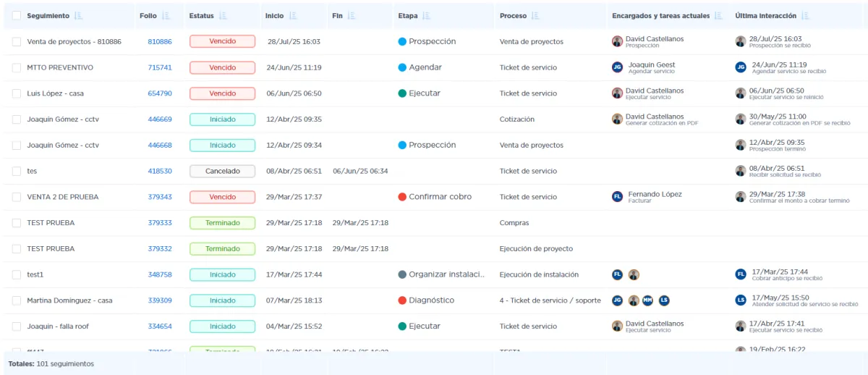Click the Terminado badge for folio 379333
The width and height of the screenshot is (868, 375).
pos(222,223)
